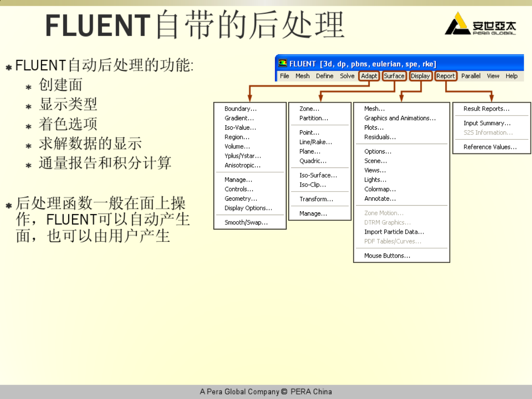The height and width of the screenshot is (399, 532).
Task: Choose Point... surface entry
Action: point(309,133)
